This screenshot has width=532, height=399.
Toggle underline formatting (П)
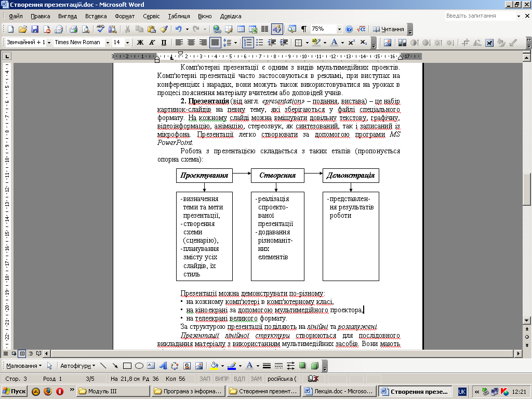164,43
